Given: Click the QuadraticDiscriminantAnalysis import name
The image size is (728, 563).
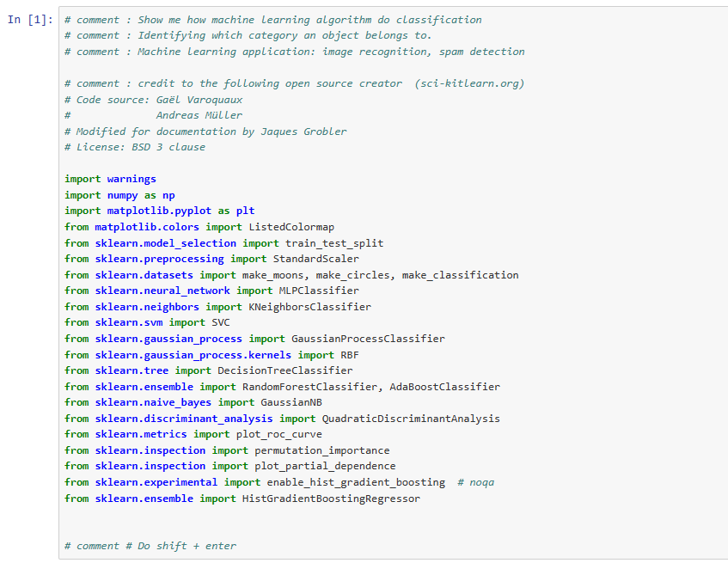Looking at the screenshot, I should [x=411, y=419].
